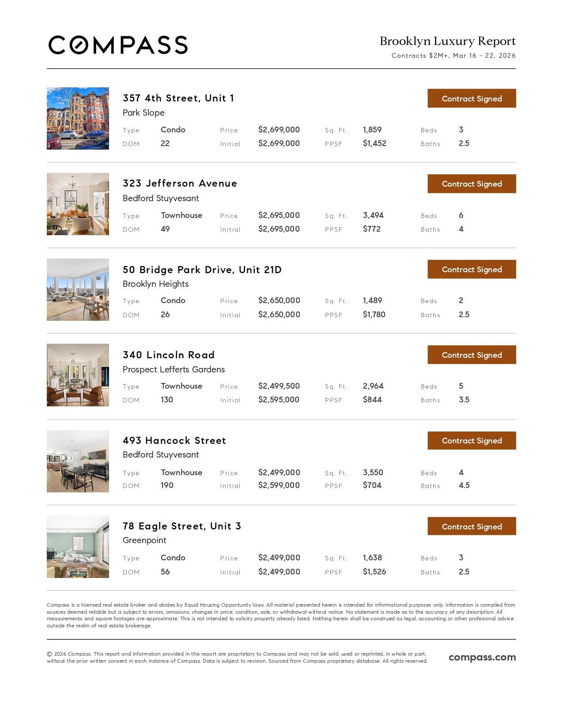This screenshot has height=728, width=563.
Task: Click Contract Signed badge for 323 Jefferson Avenue
Action: tap(471, 184)
